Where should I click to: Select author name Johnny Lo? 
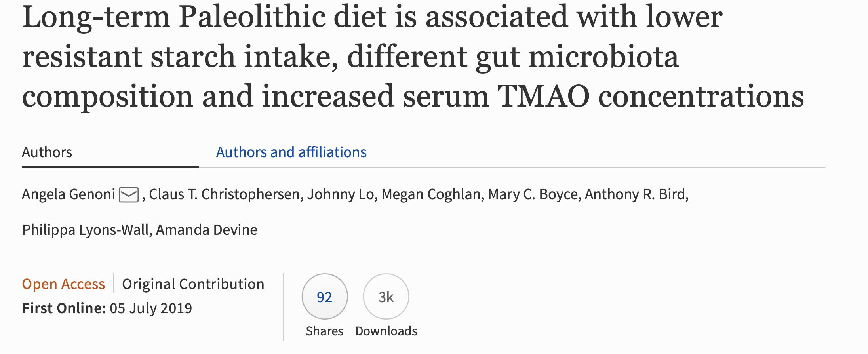click(x=341, y=194)
